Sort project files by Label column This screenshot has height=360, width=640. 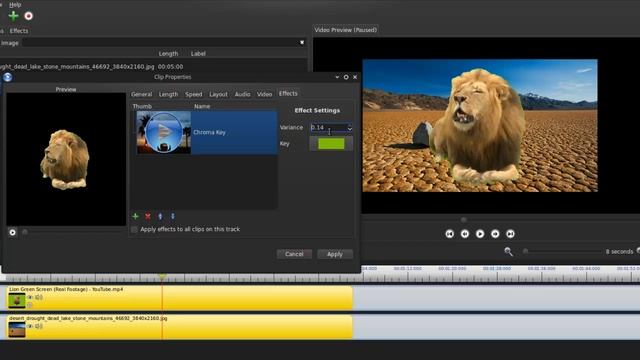click(x=198, y=53)
